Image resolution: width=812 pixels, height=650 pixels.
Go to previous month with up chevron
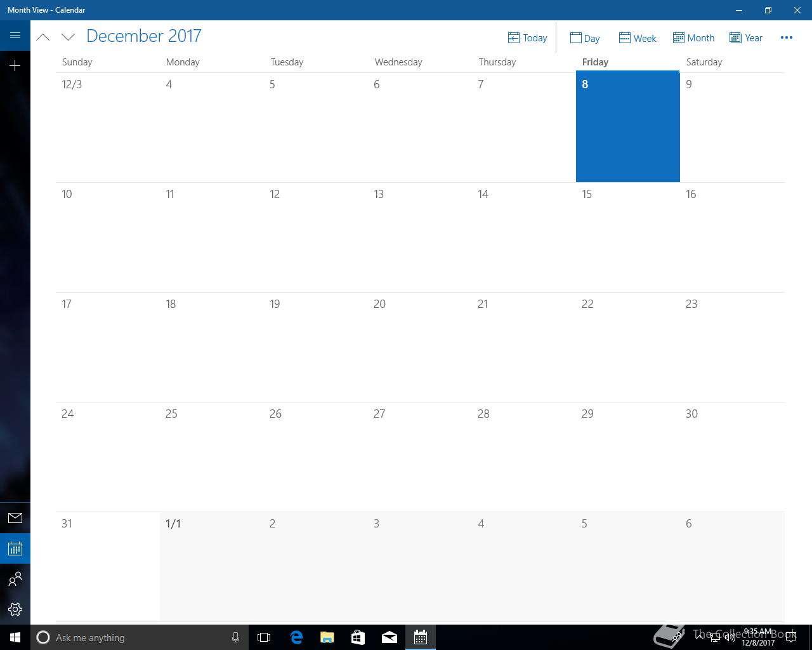coord(43,37)
